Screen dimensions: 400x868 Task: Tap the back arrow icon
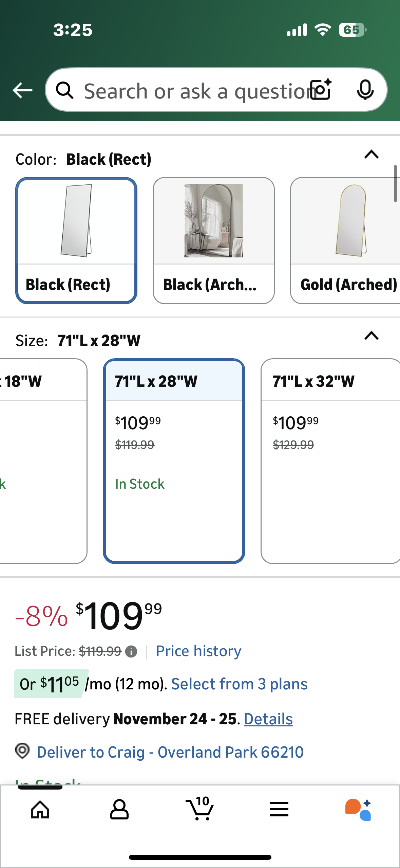click(22, 90)
